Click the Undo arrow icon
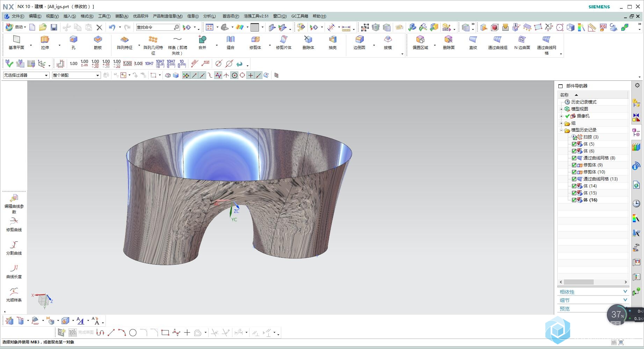Viewport: 644px width, 349px height. click(x=112, y=27)
